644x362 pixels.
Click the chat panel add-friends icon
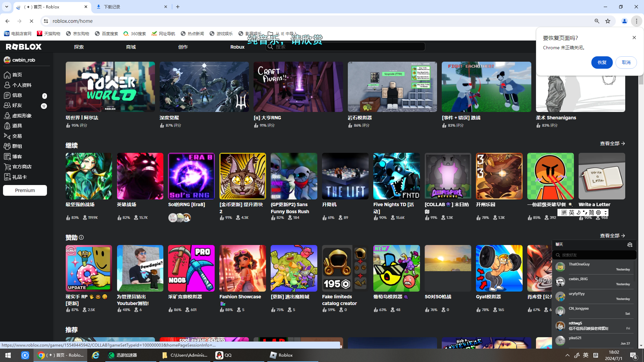point(630,245)
